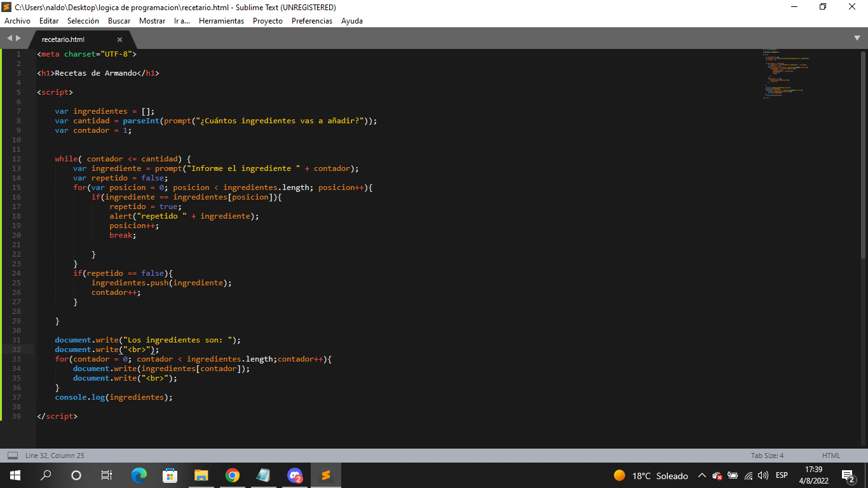Open the Windows Start menu
The width and height of the screenshot is (868, 488).
[x=15, y=475]
